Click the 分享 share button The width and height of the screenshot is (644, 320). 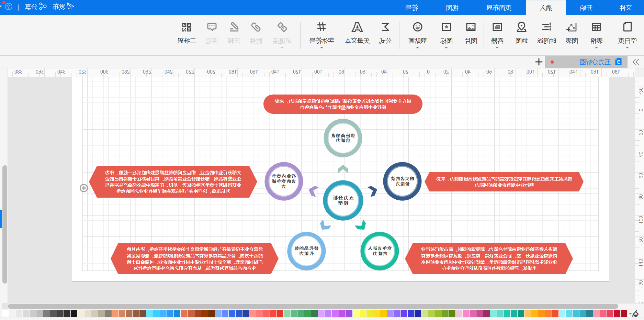[35, 7]
